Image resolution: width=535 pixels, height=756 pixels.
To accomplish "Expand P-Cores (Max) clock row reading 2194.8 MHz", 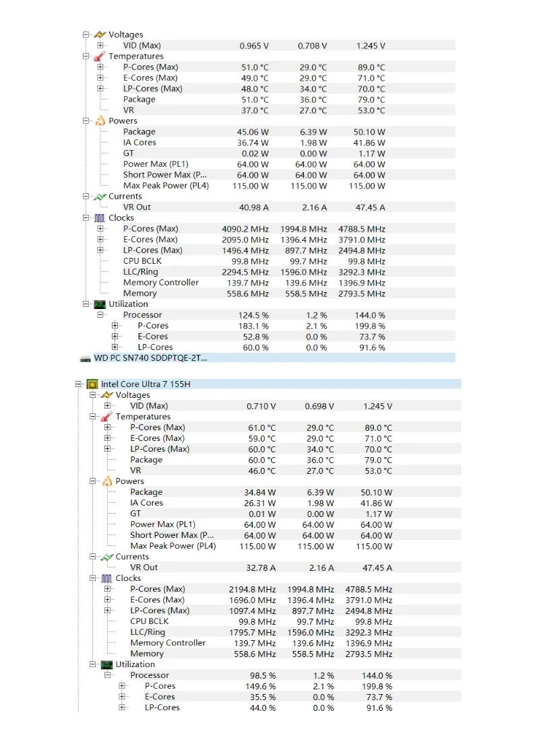I will pos(108,588).
